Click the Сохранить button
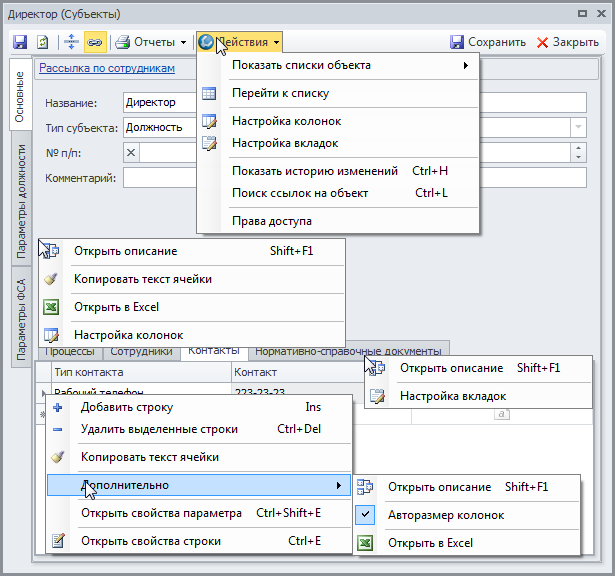Viewport: 615px width, 576px height. 488,42
